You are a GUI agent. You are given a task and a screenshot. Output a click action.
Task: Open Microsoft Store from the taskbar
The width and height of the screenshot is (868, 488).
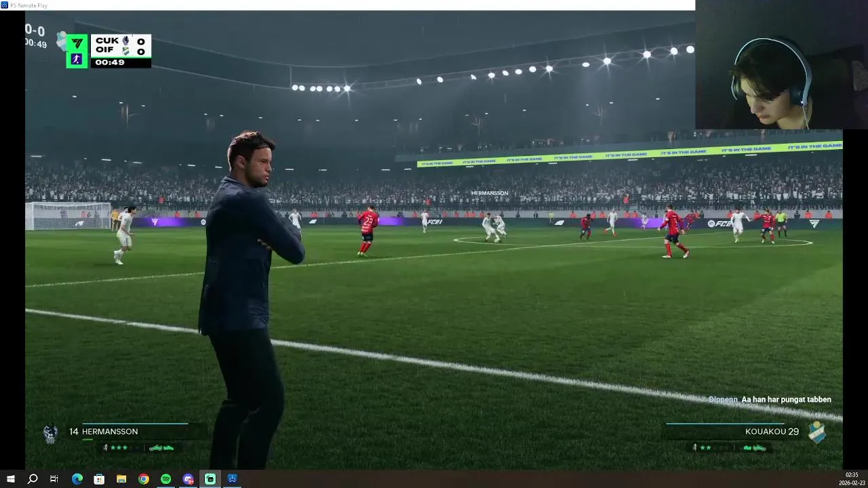(x=99, y=479)
